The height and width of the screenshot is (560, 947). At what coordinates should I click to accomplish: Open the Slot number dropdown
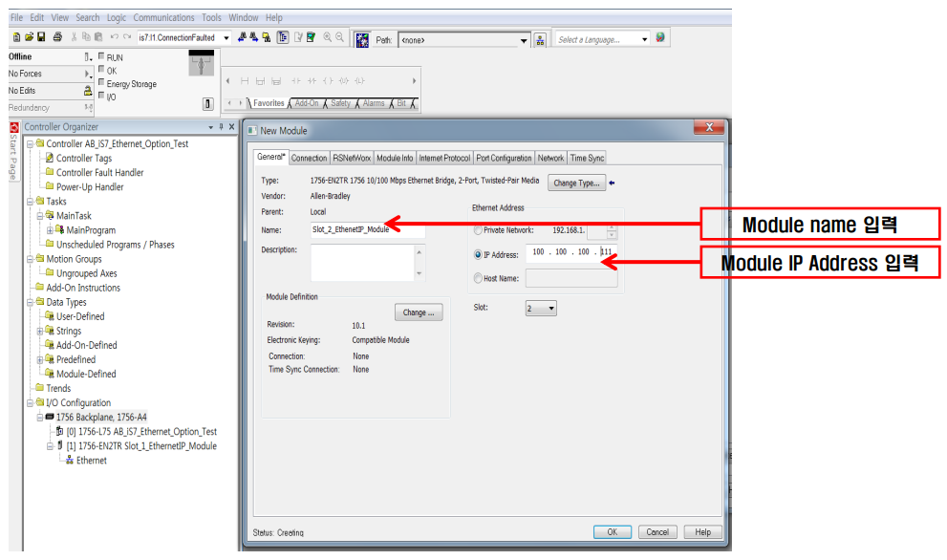point(551,308)
